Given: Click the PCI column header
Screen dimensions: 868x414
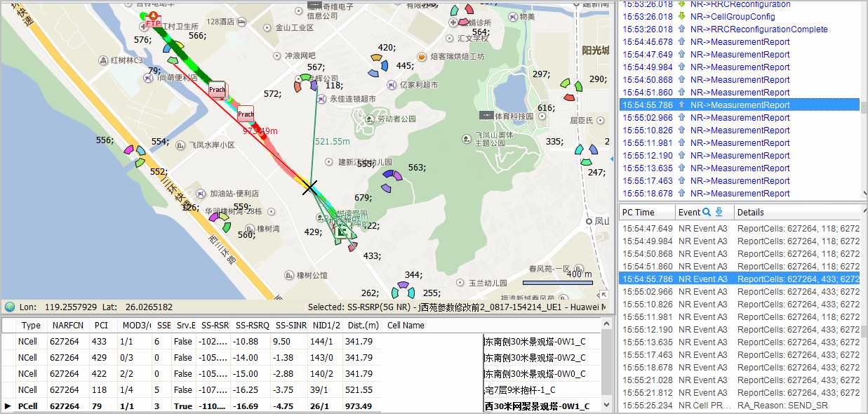Looking at the screenshot, I should click(101, 326).
